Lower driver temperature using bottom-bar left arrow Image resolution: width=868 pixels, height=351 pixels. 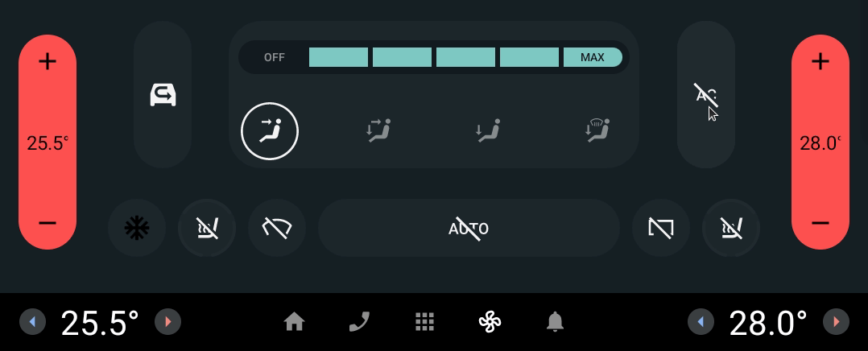click(x=33, y=322)
